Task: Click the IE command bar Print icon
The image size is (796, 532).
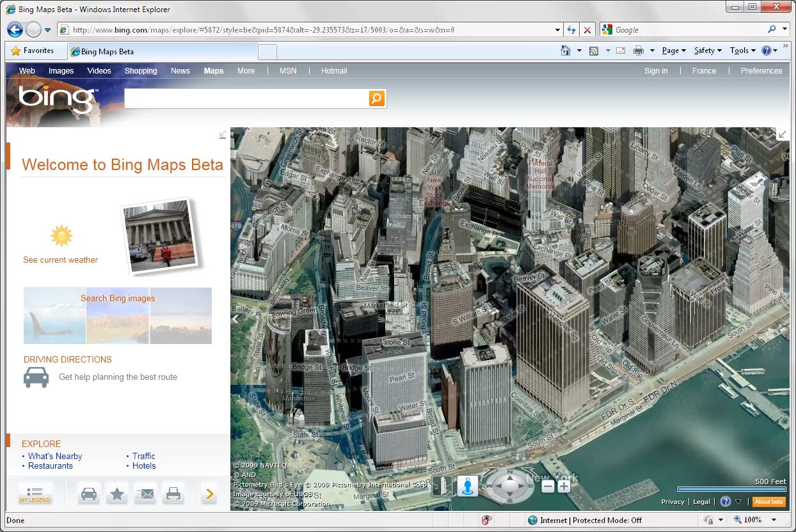Action: point(639,51)
